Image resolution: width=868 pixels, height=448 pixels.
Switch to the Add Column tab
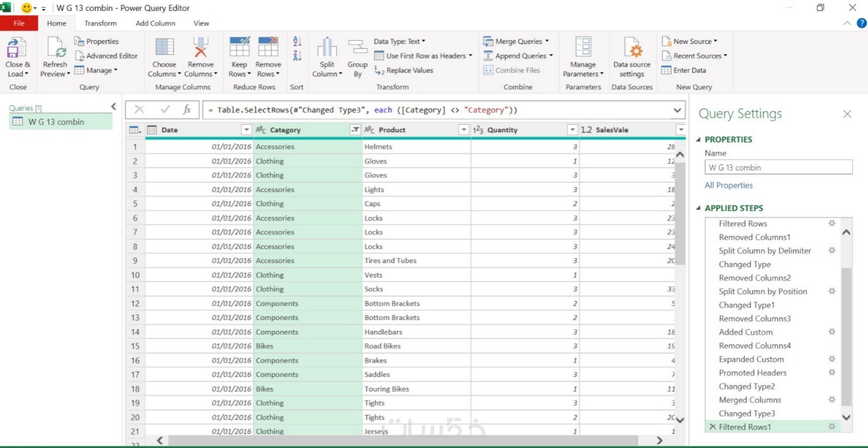(155, 23)
